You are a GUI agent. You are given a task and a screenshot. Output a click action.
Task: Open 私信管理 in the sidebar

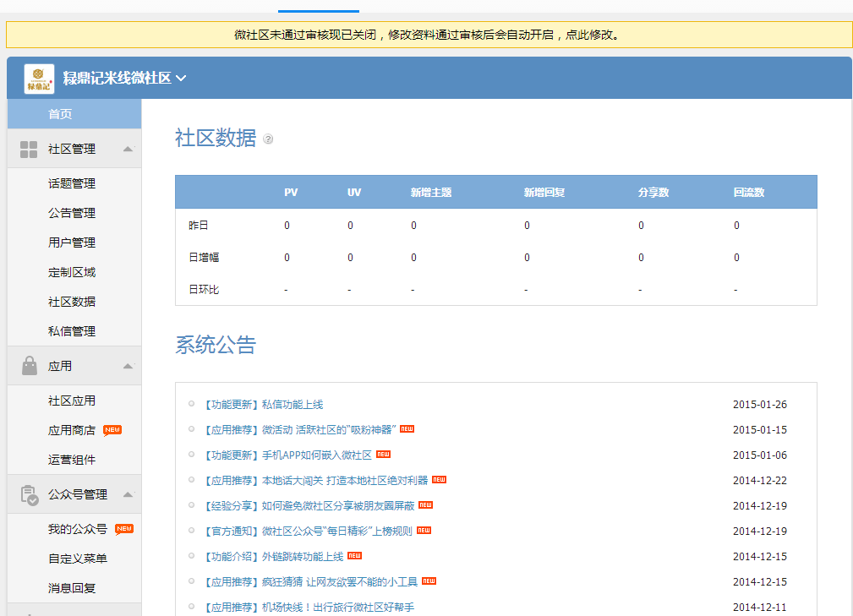[72, 331]
